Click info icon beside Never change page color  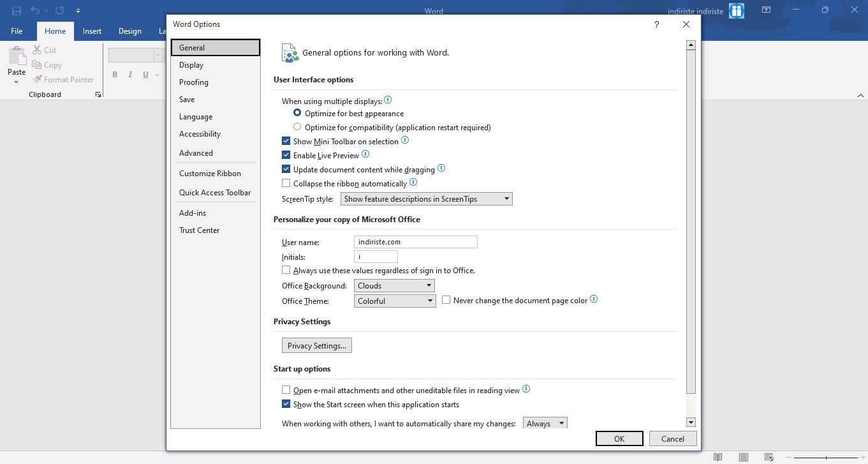pos(594,299)
